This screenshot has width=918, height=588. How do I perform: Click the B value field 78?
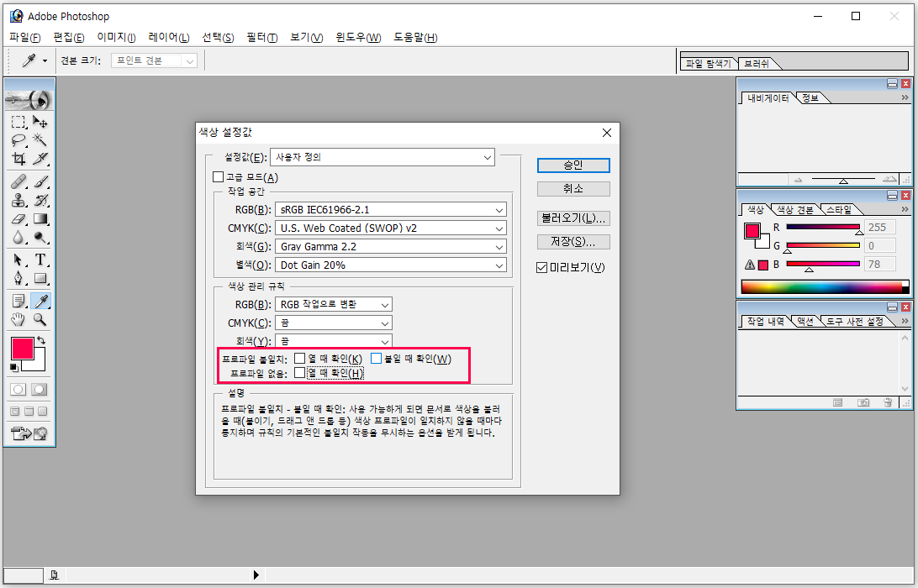880,265
